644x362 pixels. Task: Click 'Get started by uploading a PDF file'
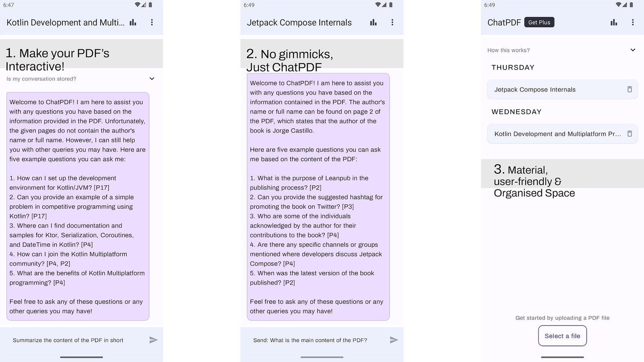[x=562, y=318]
